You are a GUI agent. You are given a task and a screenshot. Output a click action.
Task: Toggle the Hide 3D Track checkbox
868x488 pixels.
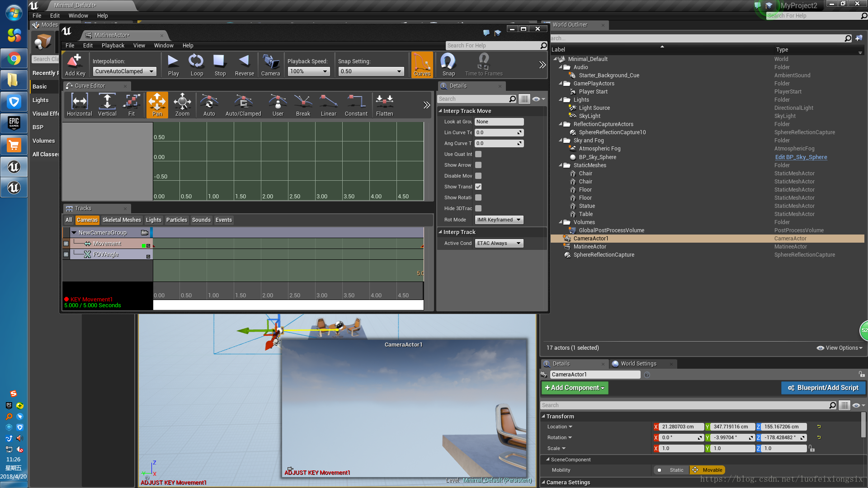[478, 208]
